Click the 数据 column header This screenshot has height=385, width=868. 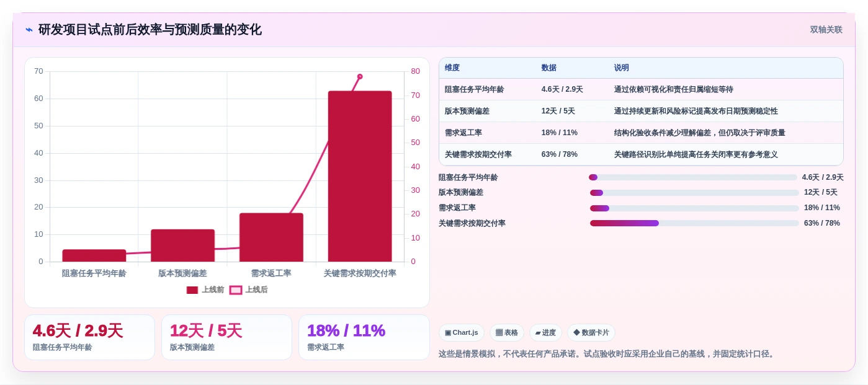(x=549, y=68)
